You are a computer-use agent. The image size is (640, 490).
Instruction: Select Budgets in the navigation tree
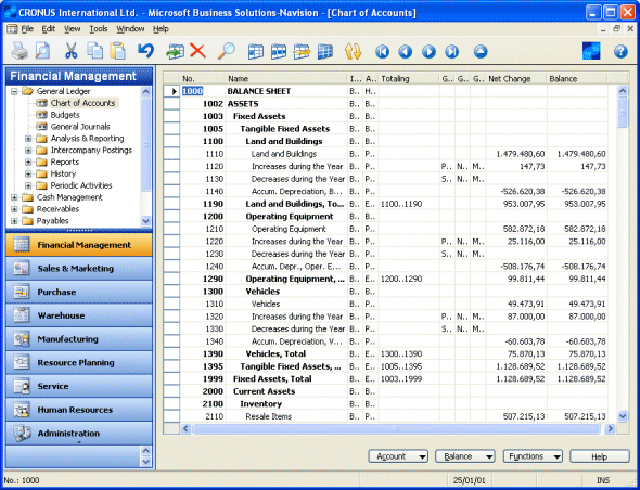(x=66, y=115)
